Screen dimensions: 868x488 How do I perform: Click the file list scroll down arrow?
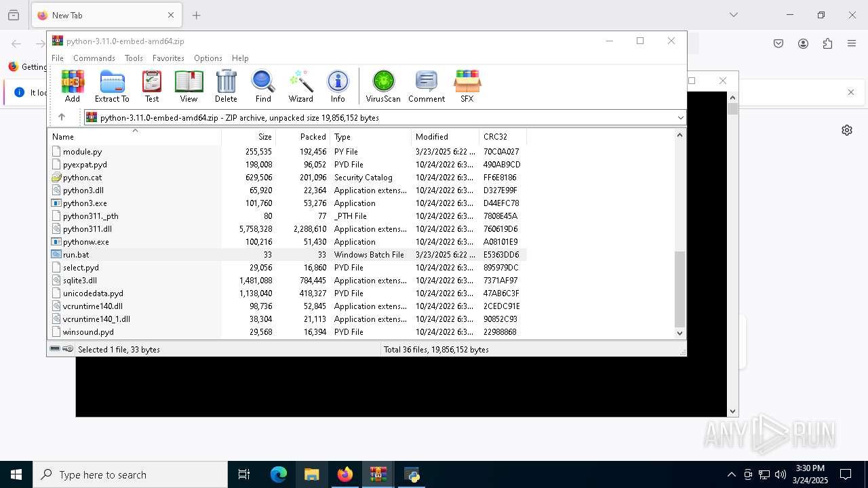[x=680, y=333]
